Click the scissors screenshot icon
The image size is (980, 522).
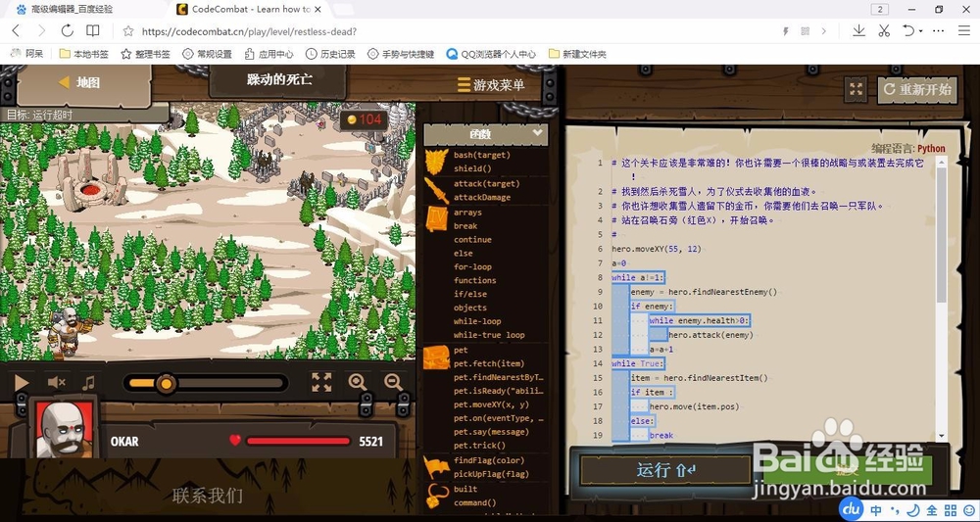click(x=884, y=30)
